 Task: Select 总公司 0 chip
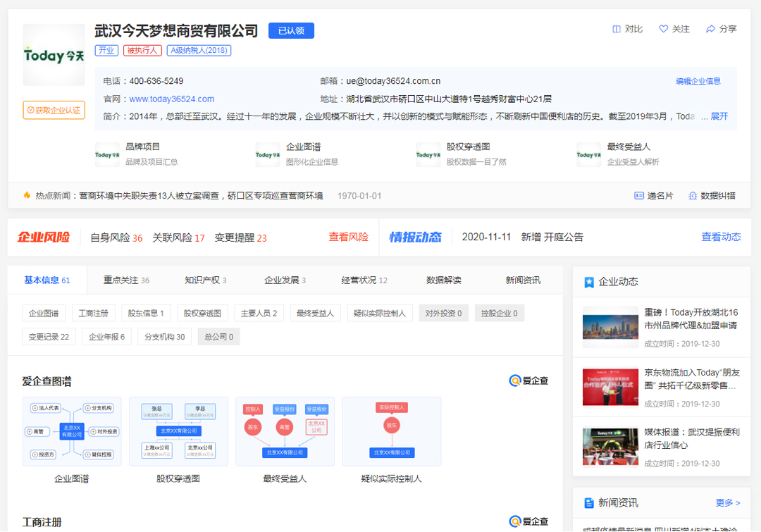click(219, 336)
